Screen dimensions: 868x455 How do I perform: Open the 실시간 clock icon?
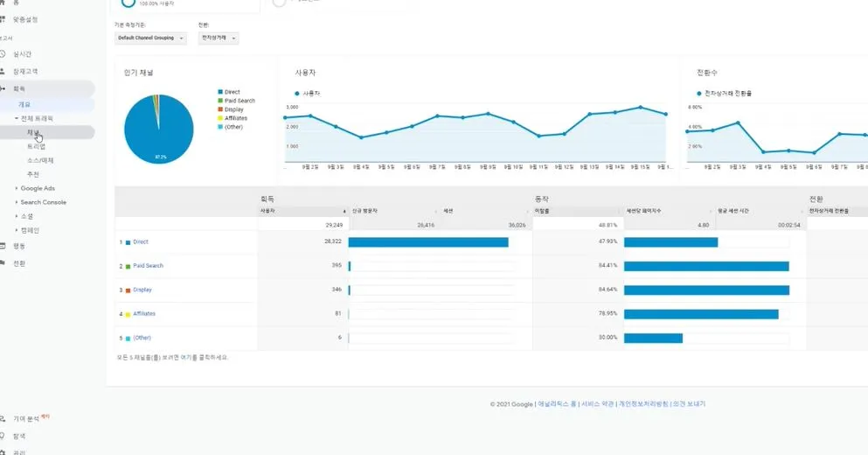click(3, 53)
